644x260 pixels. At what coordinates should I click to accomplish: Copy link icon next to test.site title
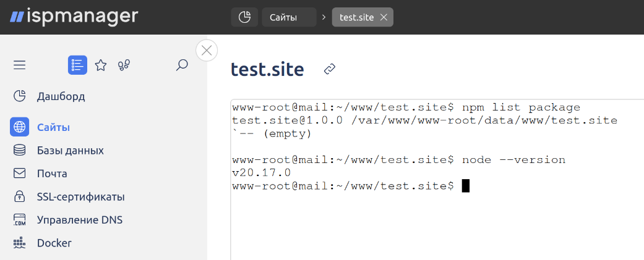[x=330, y=69]
